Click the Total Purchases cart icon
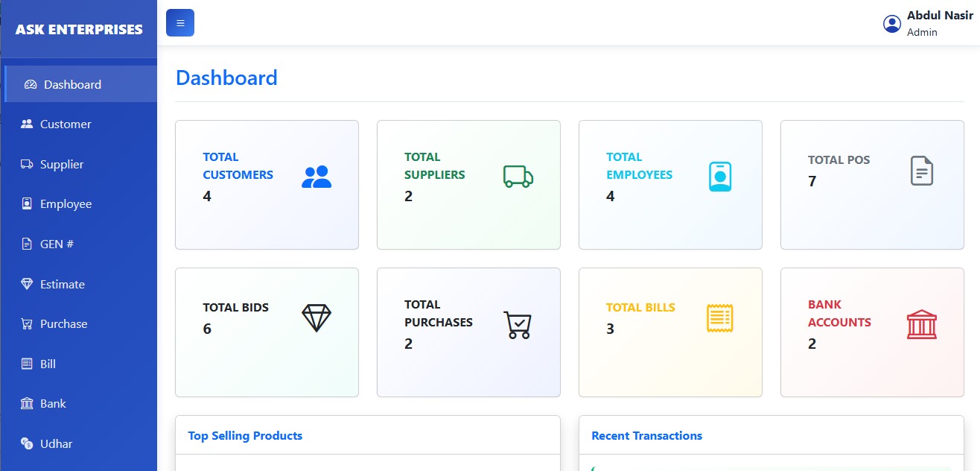The height and width of the screenshot is (471, 980). tap(518, 324)
